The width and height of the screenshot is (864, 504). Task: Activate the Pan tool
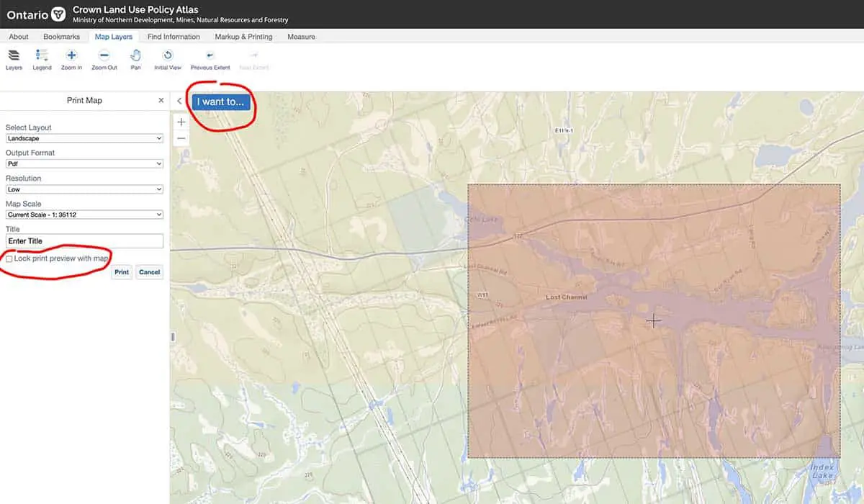click(135, 59)
